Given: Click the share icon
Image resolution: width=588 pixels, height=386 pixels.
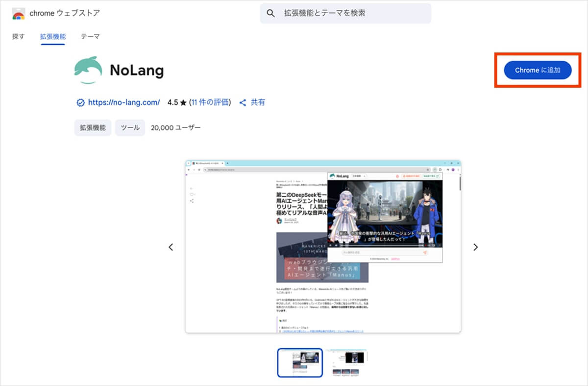Looking at the screenshot, I should [x=243, y=103].
